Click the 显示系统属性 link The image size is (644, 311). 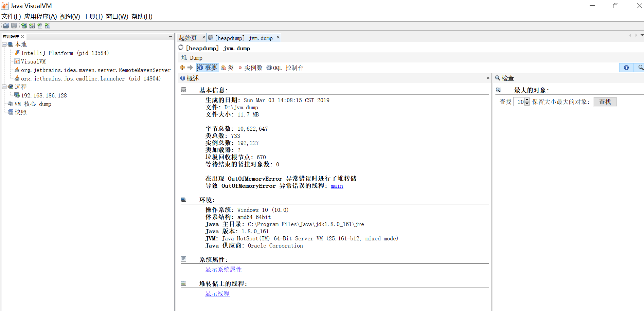[x=223, y=269]
